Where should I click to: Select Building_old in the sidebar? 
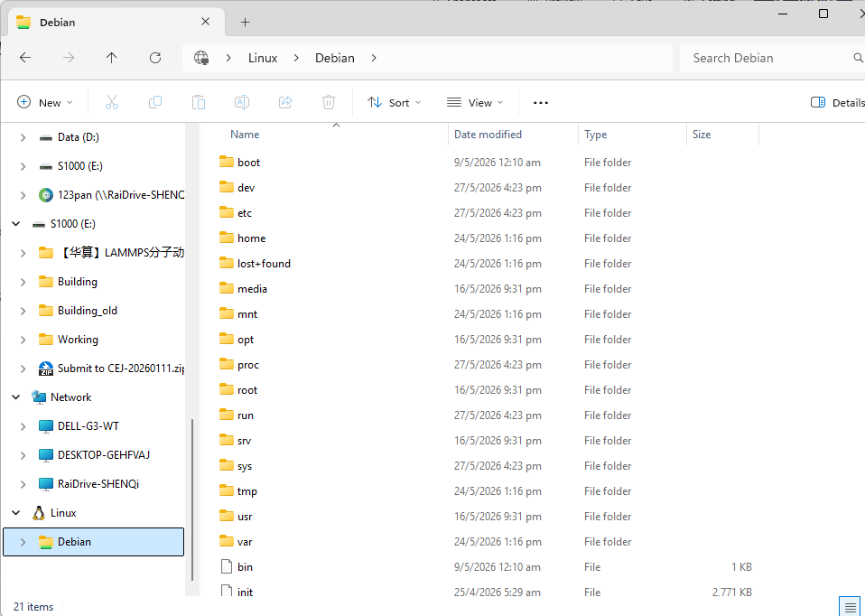(88, 311)
